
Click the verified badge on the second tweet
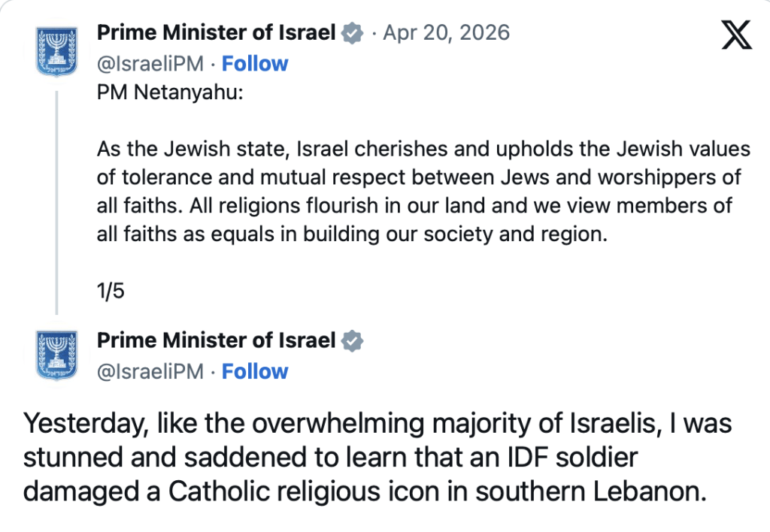point(353,340)
